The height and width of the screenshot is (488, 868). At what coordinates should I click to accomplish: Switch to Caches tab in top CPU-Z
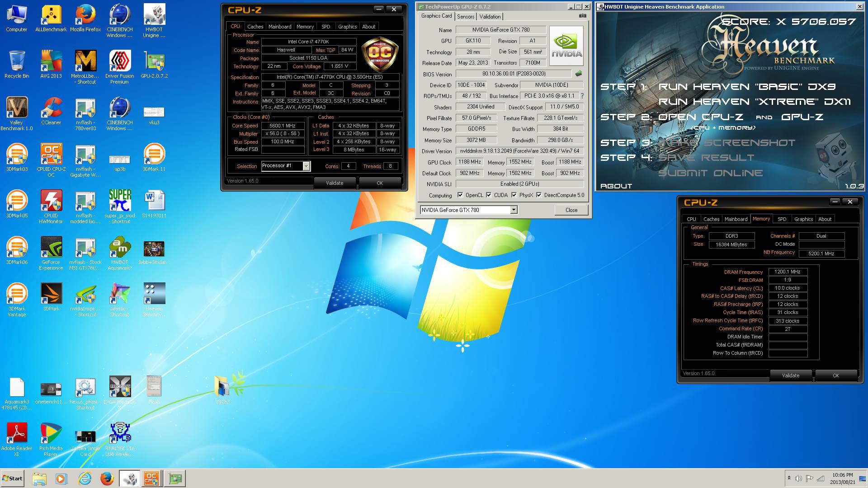(x=255, y=27)
